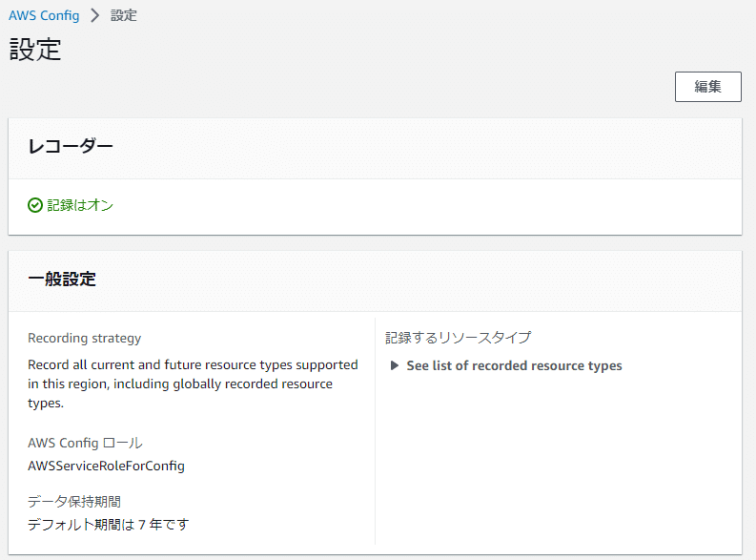Viewport: 756px width, 560px height.
Task: Select the デフォルト期間は 7 年です value
Action: (x=109, y=525)
